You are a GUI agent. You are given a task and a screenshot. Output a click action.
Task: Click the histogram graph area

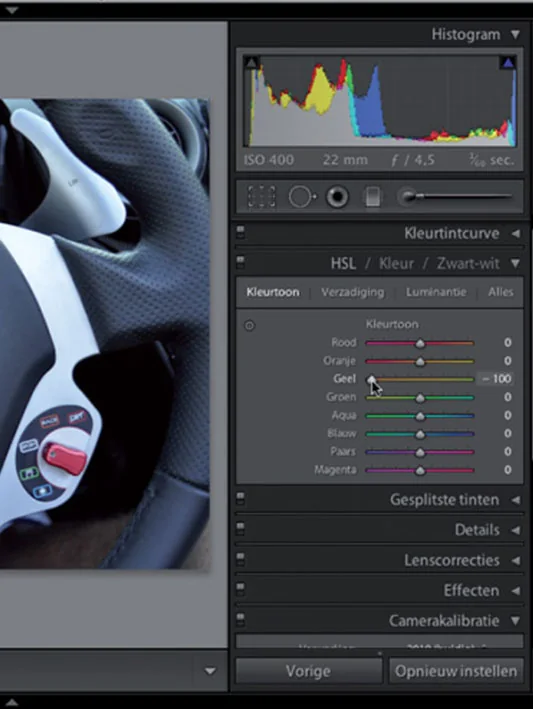click(380, 101)
